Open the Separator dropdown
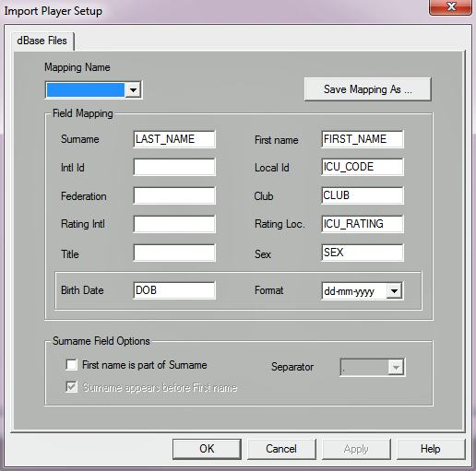476x471 pixels. pyautogui.click(x=396, y=367)
